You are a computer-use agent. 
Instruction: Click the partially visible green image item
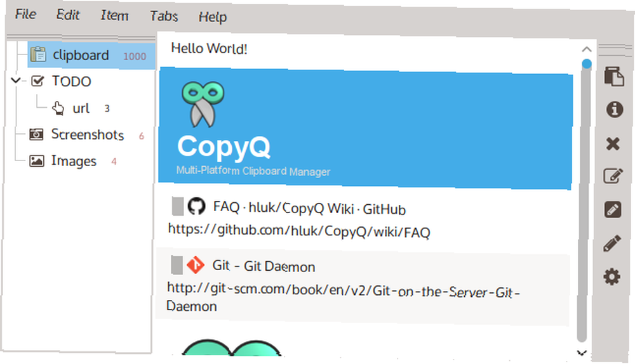(232, 348)
